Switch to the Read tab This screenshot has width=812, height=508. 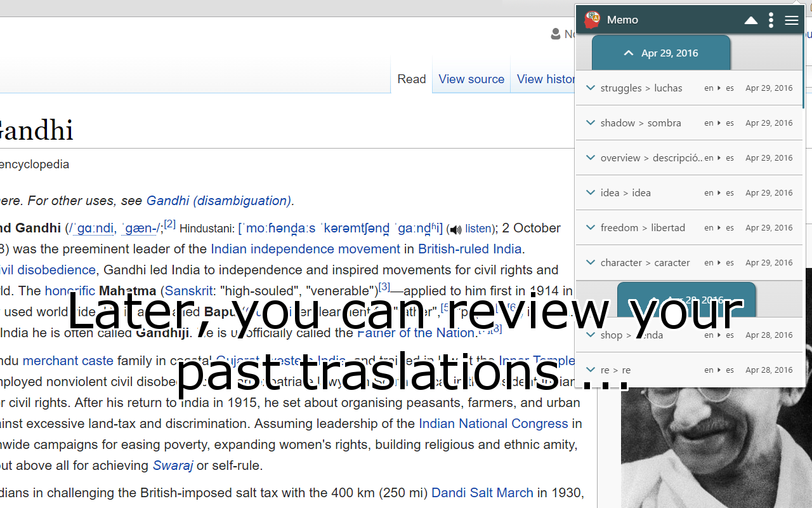pos(412,79)
